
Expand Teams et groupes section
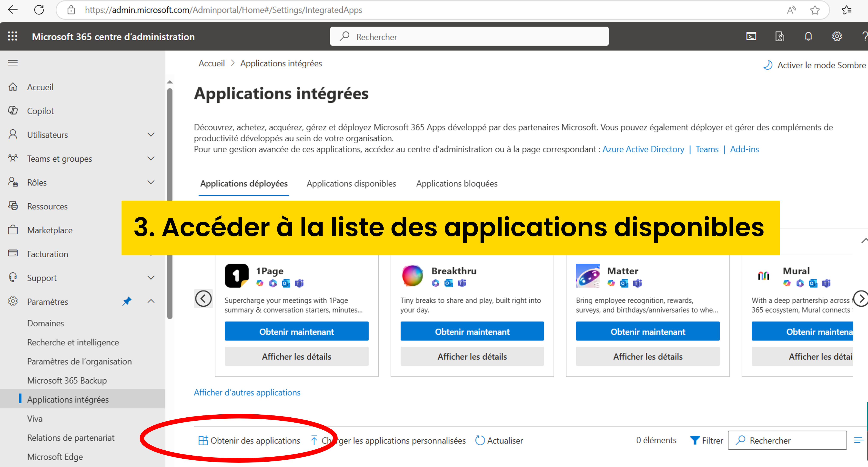click(x=151, y=159)
